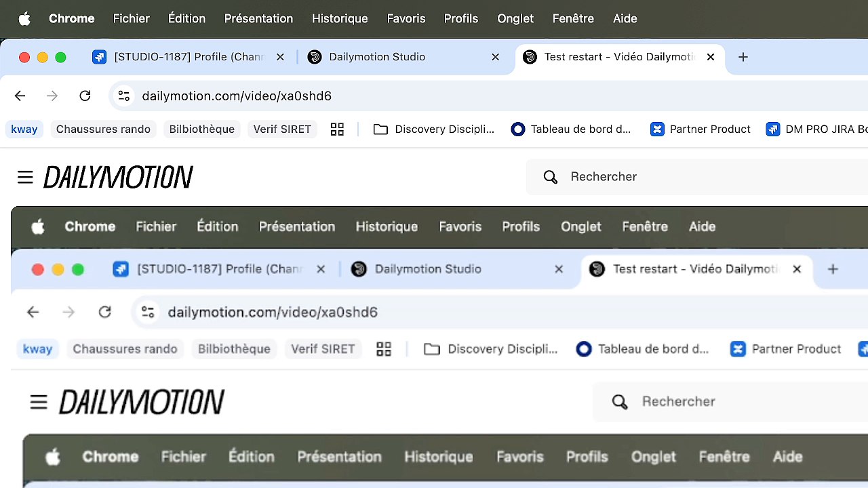Click the Rechercher field in the first nested copy

click(730, 402)
